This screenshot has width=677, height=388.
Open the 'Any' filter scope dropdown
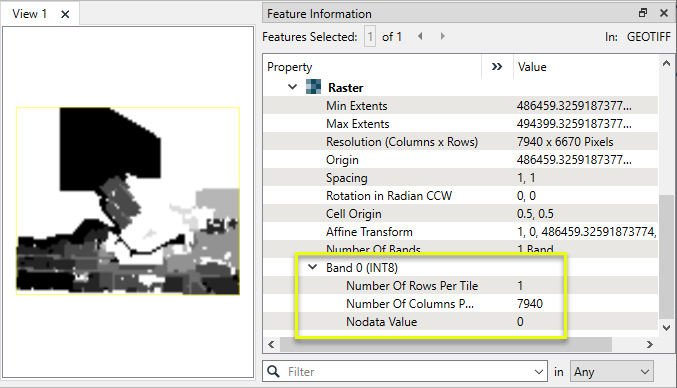611,372
